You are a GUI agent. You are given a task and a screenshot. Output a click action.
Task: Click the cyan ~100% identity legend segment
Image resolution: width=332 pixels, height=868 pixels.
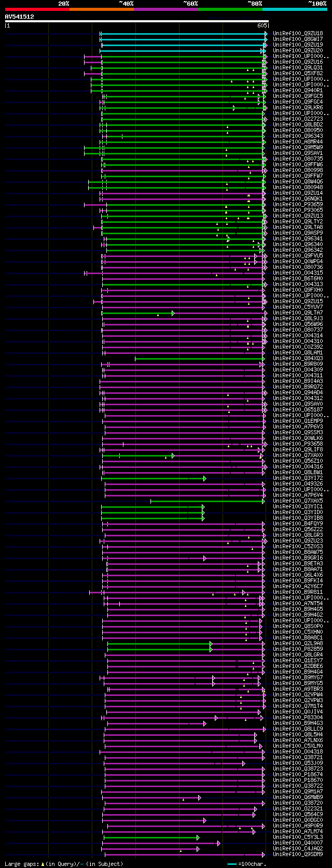[x=295, y=9]
